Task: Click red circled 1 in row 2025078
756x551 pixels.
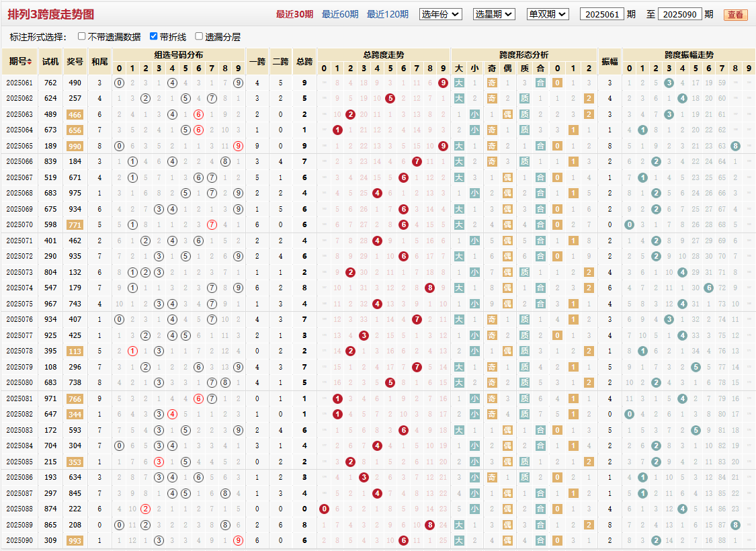Action: click(x=132, y=351)
